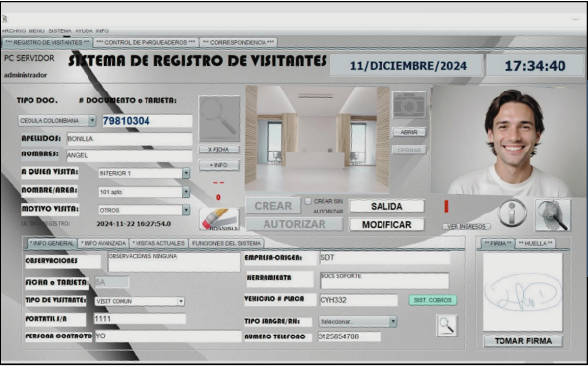
Task: Open the AYUDA menu
Action: coord(84,30)
